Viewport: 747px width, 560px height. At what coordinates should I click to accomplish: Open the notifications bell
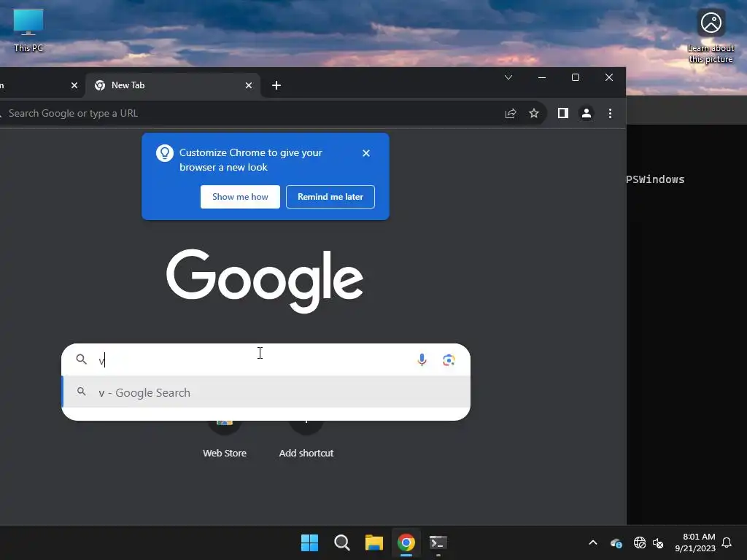[727, 542]
